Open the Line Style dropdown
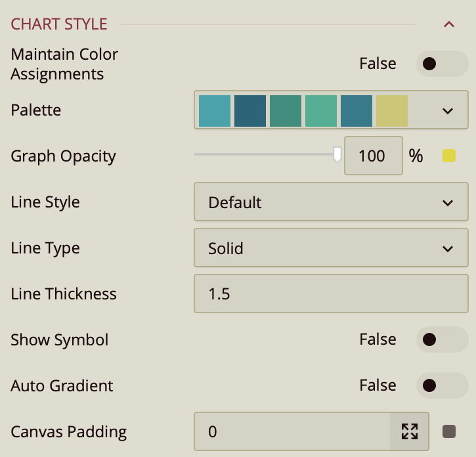 click(x=331, y=202)
